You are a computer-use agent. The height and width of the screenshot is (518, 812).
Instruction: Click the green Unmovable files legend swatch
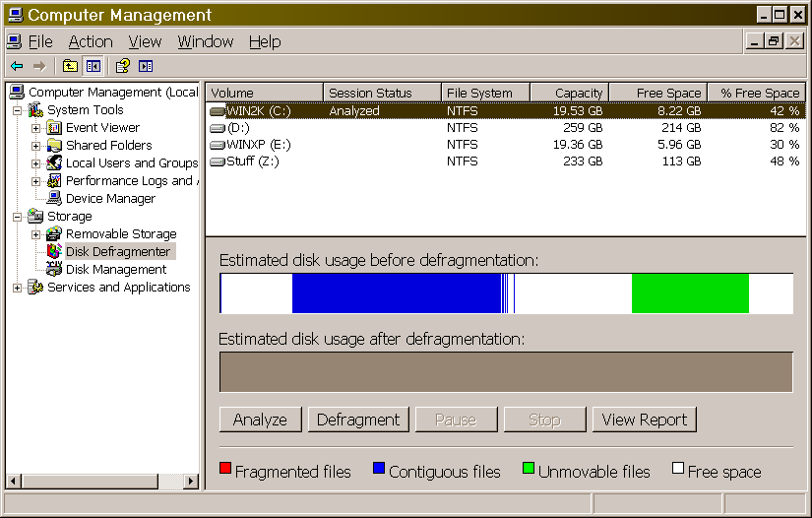point(528,469)
